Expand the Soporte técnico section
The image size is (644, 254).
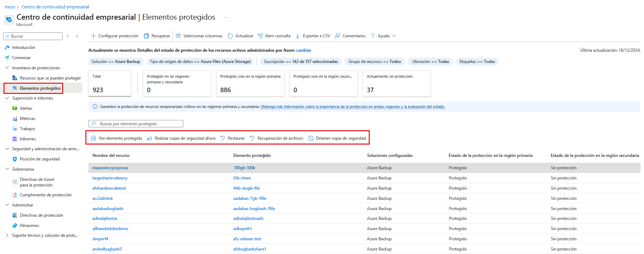(7, 235)
